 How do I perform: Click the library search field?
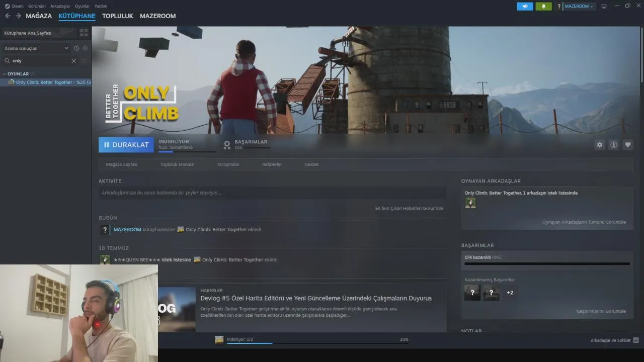point(41,61)
